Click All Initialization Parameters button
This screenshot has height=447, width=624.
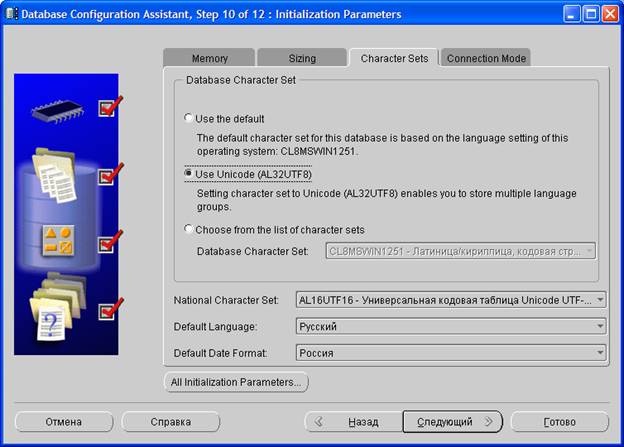(x=236, y=382)
